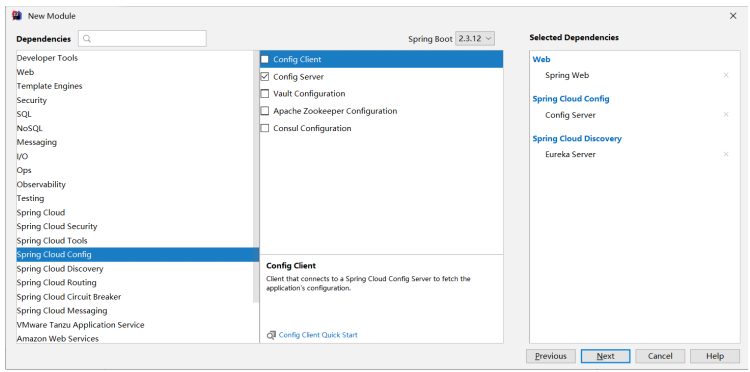The height and width of the screenshot is (372, 750).
Task: Tick Apache Zookeeper Configuration checkbox
Action: tap(265, 111)
